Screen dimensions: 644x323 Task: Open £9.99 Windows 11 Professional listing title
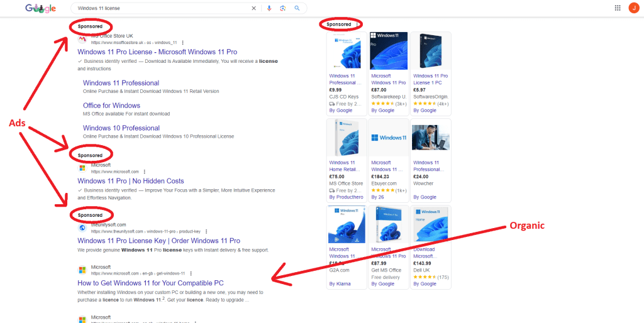click(346, 79)
